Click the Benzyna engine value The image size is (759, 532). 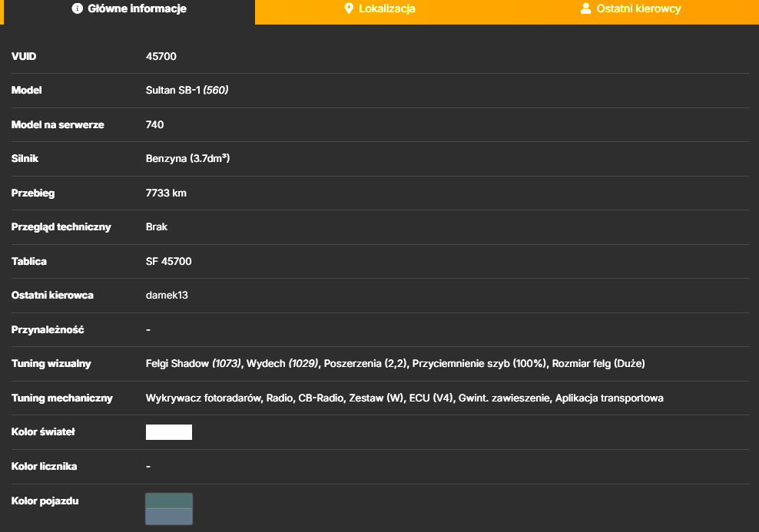166,159
